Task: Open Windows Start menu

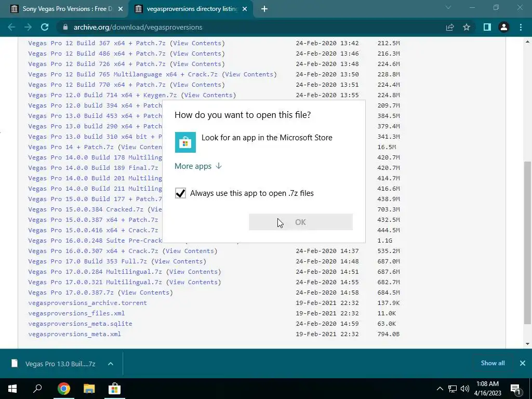Action: point(12,389)
